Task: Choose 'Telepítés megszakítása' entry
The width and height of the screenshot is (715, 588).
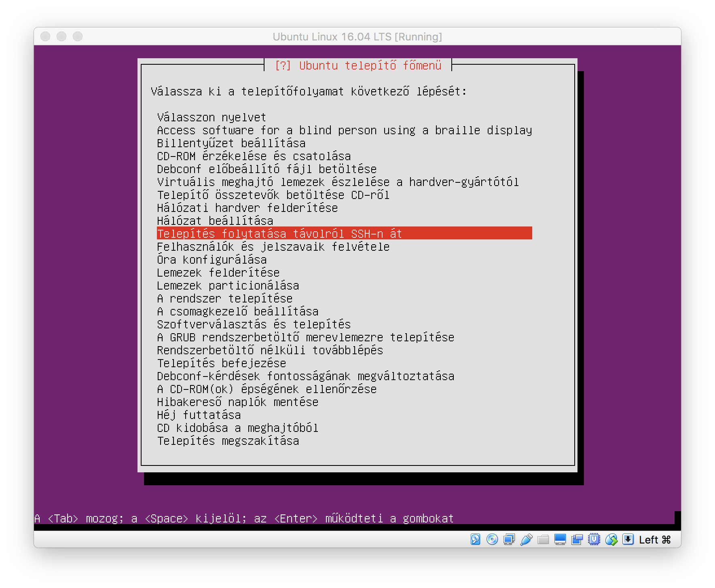Action: pyautogui.click(x=228, y=441)
